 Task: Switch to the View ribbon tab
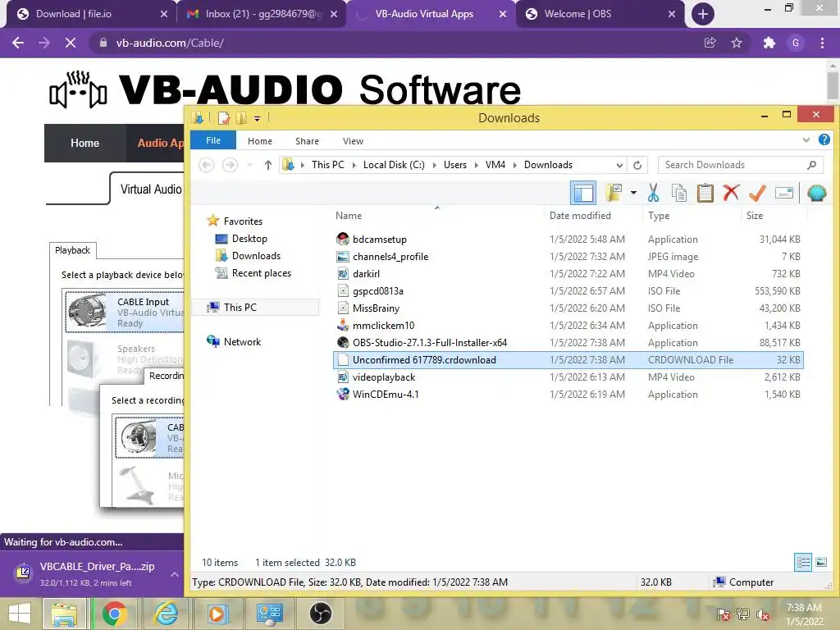click(x=353, y=141)
